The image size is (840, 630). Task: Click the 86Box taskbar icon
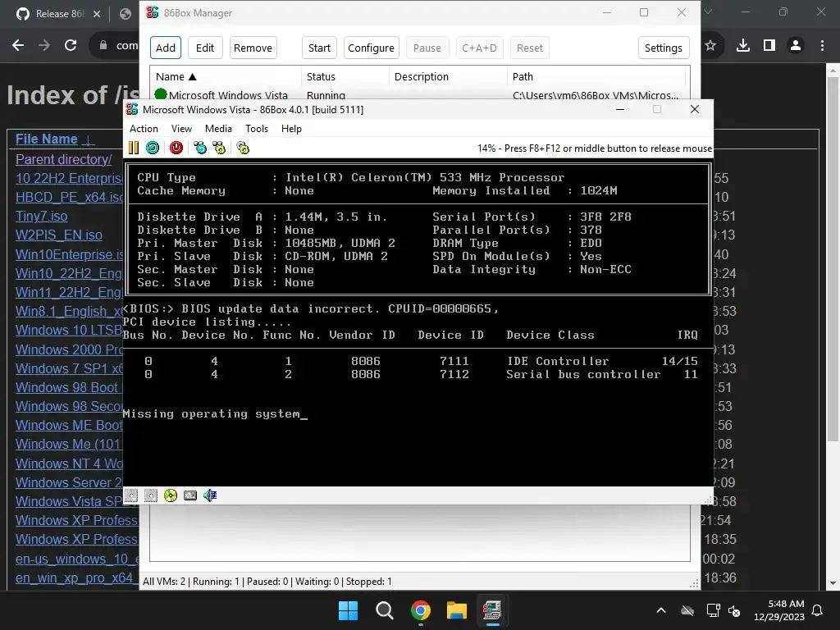coord(492,610)
